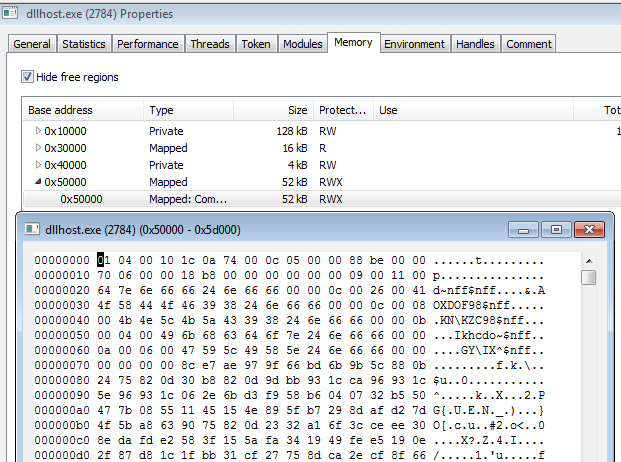Click the hex view scrollbar up arrow

click(590, 261)
